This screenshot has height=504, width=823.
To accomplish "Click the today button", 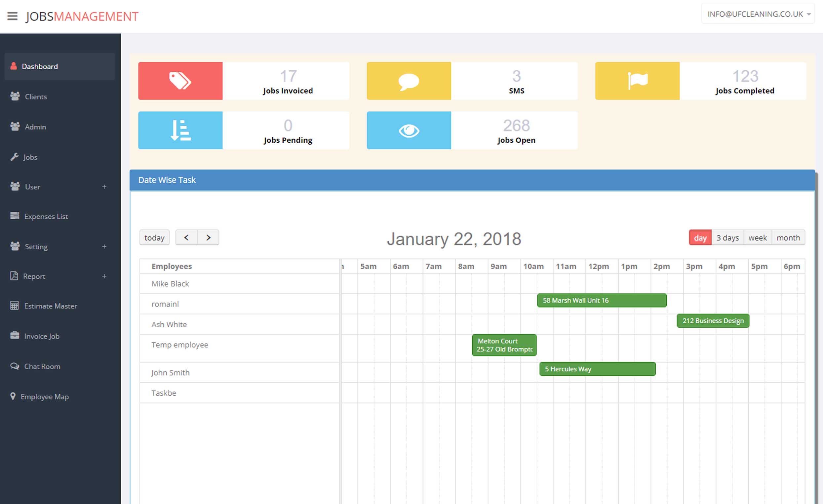I will click(x=154, y=238).
